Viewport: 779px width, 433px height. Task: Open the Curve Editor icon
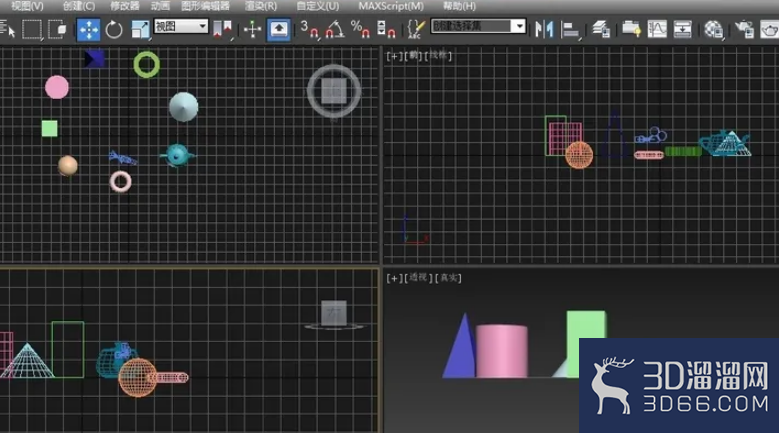click(657, 29)
